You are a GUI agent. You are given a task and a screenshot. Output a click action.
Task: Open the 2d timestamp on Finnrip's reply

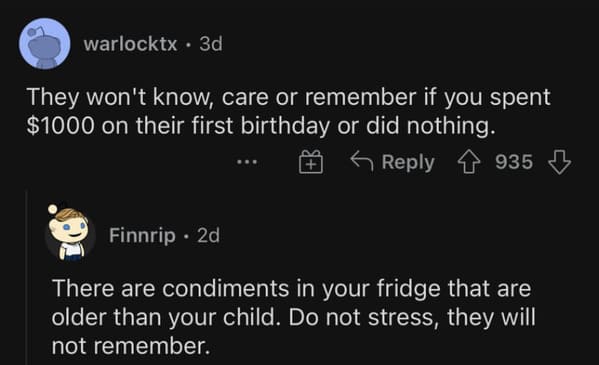(x=208, y=235)
